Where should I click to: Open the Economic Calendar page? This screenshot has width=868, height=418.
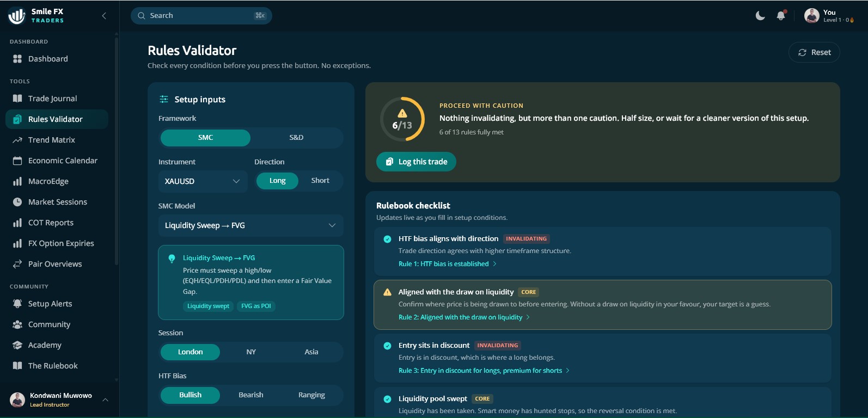(x=57, y=161)
